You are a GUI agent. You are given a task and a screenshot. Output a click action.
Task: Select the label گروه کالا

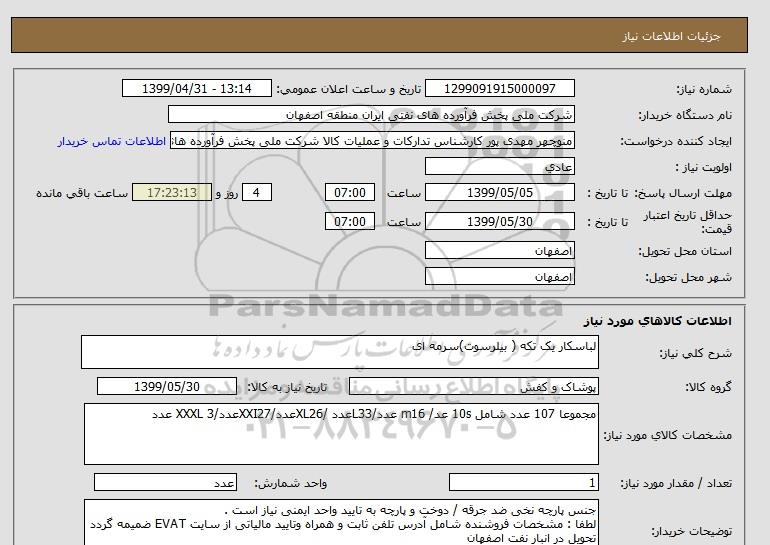pos(709,387)
